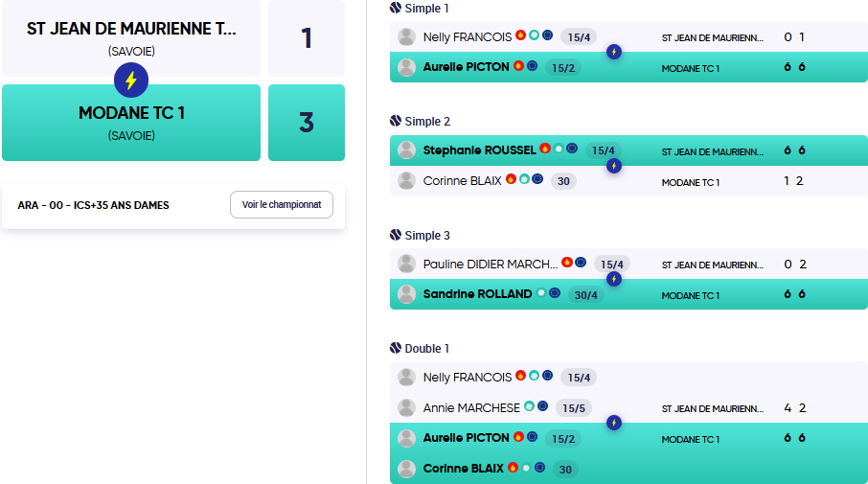
Task: Open Pauline DIDIER MARCH... player profile
Action: [x=491, y=265]
